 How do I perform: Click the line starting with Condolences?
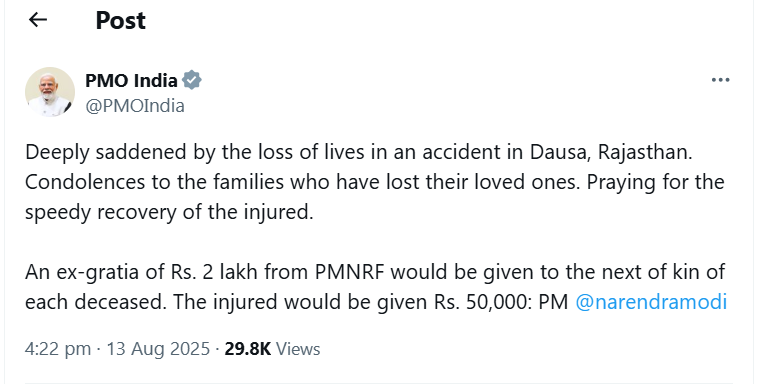(375, 182)
